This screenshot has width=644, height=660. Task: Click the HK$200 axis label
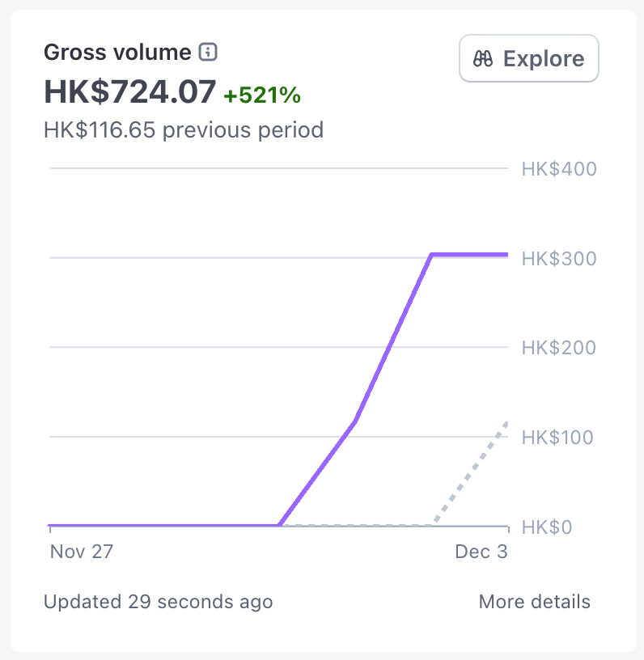(559, 348)
